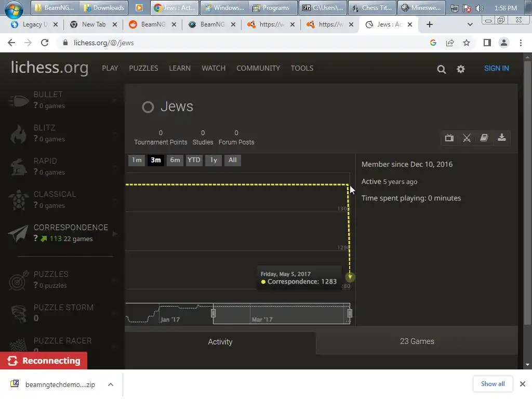Open a new browser tab

click(x=429, y=24)
